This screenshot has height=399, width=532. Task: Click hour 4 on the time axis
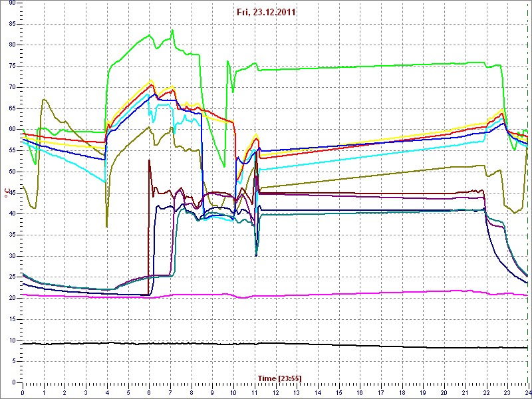[107, 392]
